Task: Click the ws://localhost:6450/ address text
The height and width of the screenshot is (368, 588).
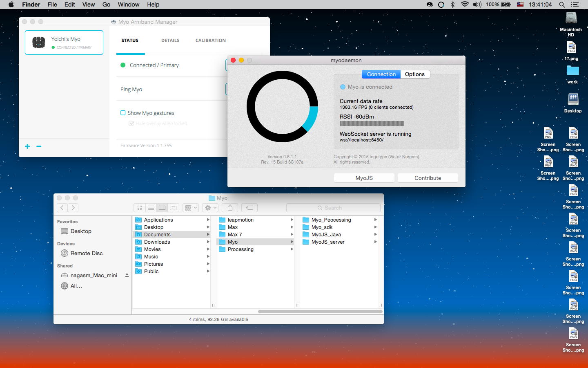Action: coord(362,140)
